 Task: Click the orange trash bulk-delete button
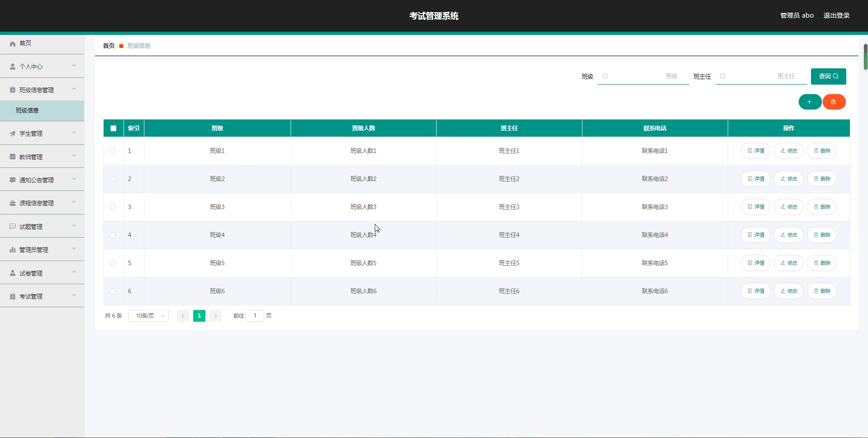coord(834,102)
